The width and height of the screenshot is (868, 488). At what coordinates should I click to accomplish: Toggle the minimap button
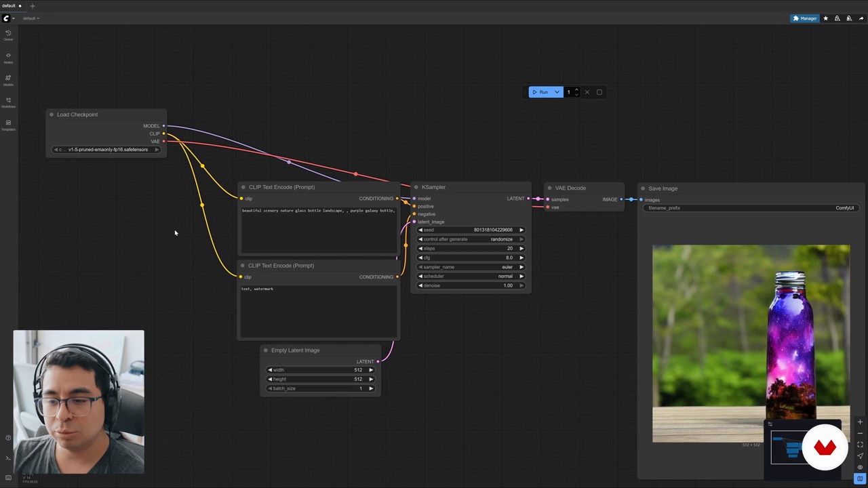pos(860,479)
